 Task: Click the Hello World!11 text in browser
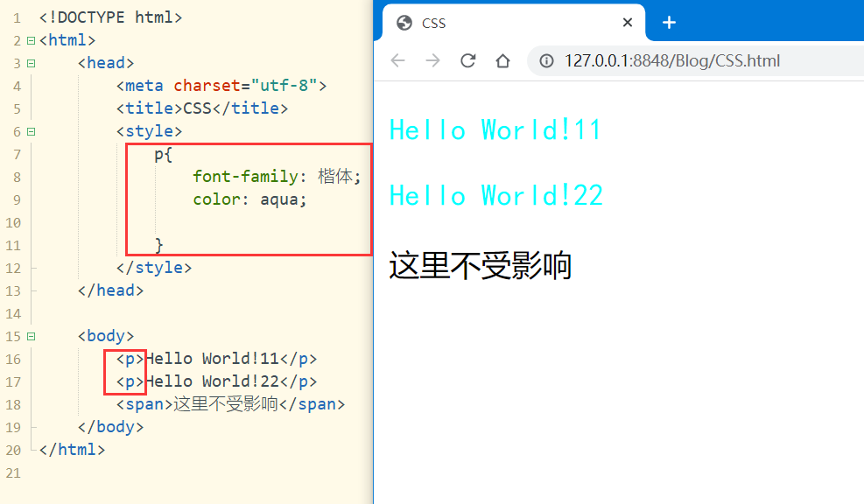click(x=495, y=129)
